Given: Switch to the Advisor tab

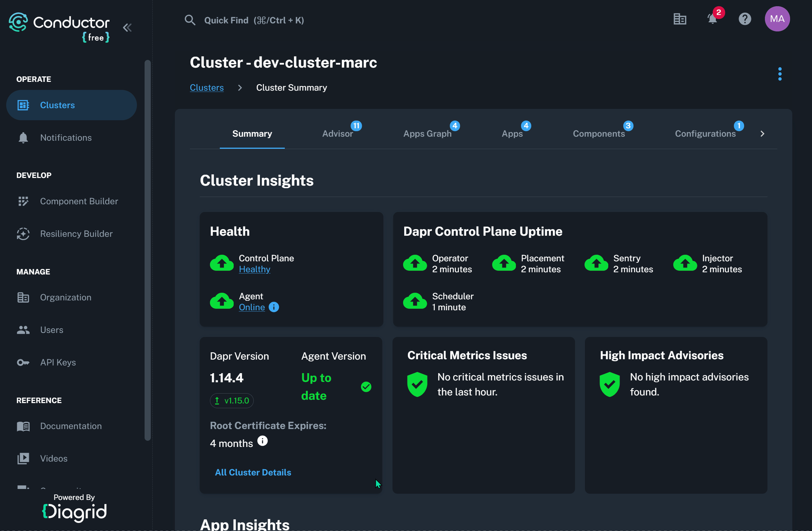Looking at the screenshot, I should tap(338, 134).
